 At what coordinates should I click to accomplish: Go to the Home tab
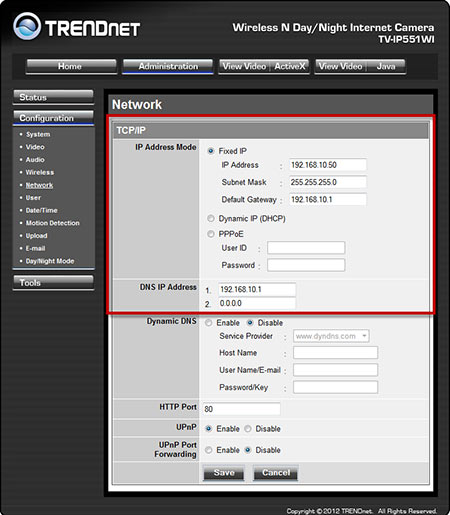[x=71, y=66]
